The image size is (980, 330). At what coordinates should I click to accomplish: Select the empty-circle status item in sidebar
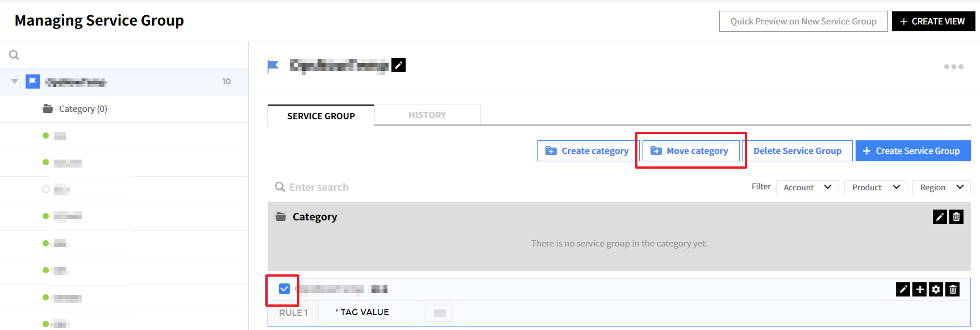pos(46,189)
